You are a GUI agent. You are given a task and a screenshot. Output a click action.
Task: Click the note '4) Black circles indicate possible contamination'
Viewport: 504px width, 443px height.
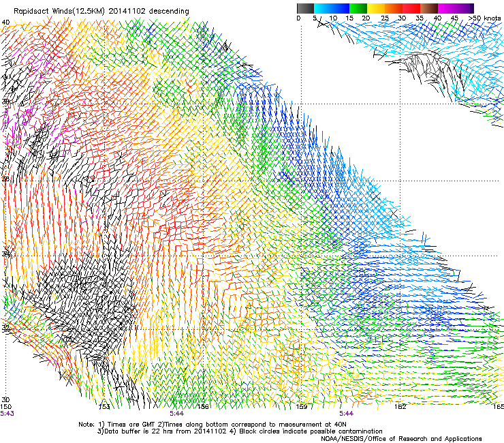coord(306,431)
